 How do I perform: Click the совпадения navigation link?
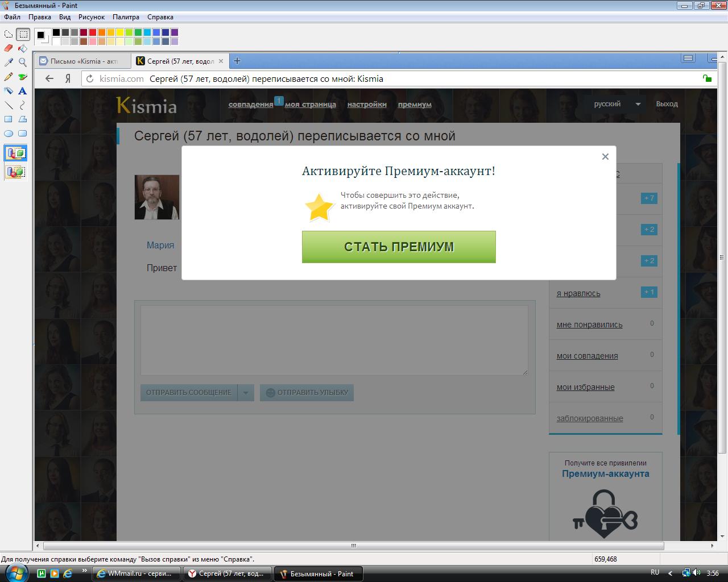click(x=251, y=104)
